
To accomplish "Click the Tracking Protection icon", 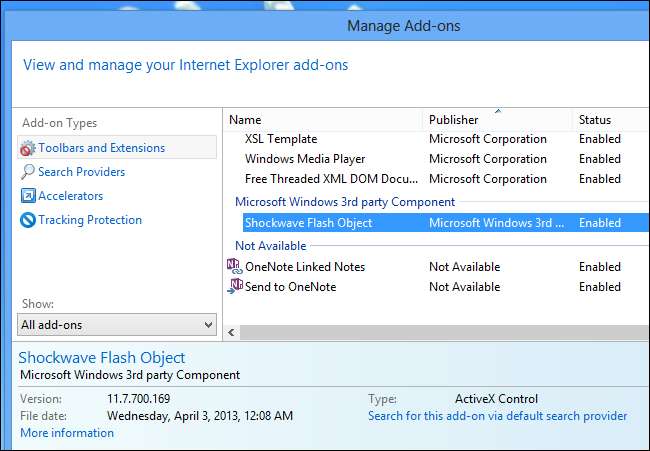I will (28, 220).
